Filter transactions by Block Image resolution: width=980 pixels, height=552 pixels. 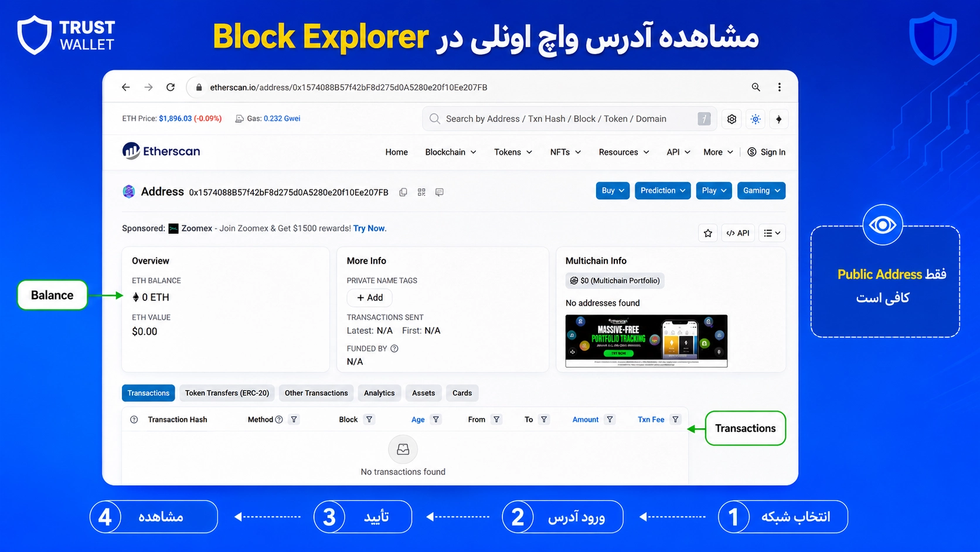point(369,419)
